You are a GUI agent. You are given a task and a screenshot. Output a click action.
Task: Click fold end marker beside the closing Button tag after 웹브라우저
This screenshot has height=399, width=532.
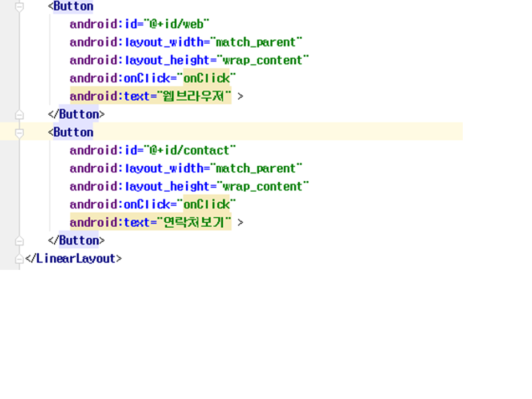click(19, 114)
